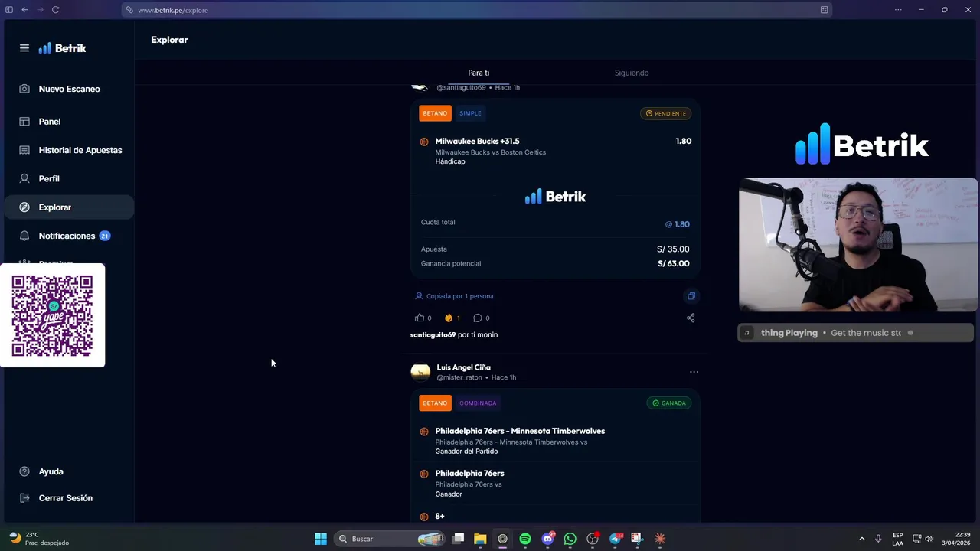Image resolution: width=980 pixels, height=551 pixels.
Task: Click SIMPLE bet type tag
Action: [470, 113]
